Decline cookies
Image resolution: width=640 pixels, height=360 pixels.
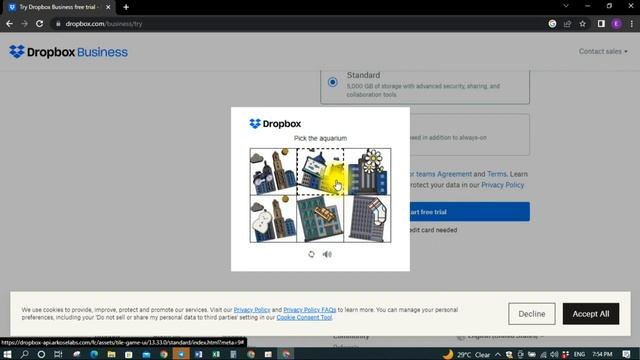(532, 313)
